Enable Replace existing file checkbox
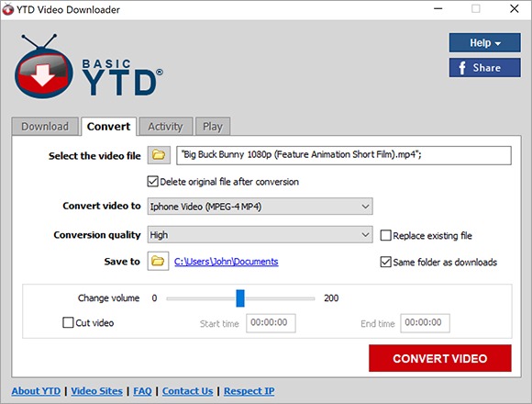 pyautogui.click(x=386, y=235)
